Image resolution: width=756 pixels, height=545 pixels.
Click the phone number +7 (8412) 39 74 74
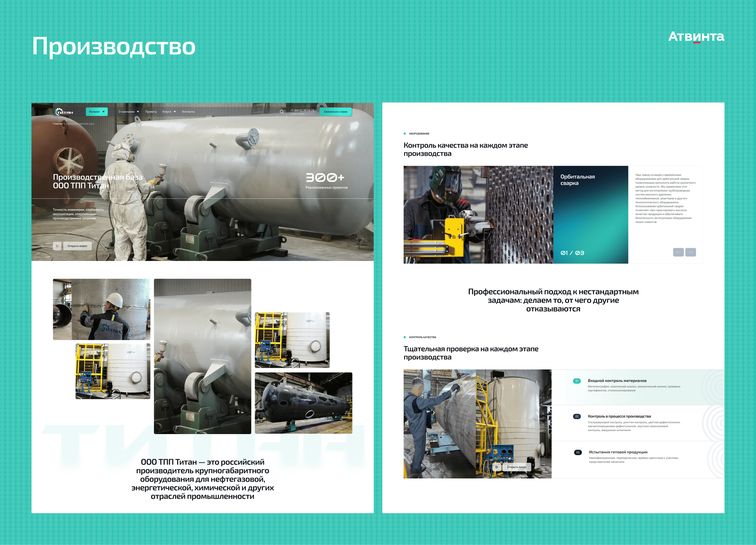[302, 110]
